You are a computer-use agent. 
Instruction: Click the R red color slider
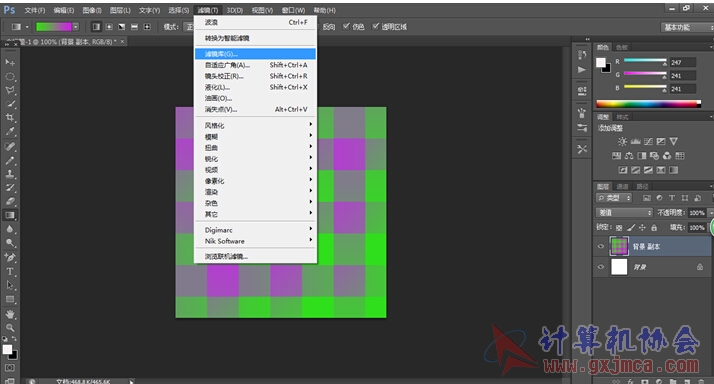coord(645,61)
